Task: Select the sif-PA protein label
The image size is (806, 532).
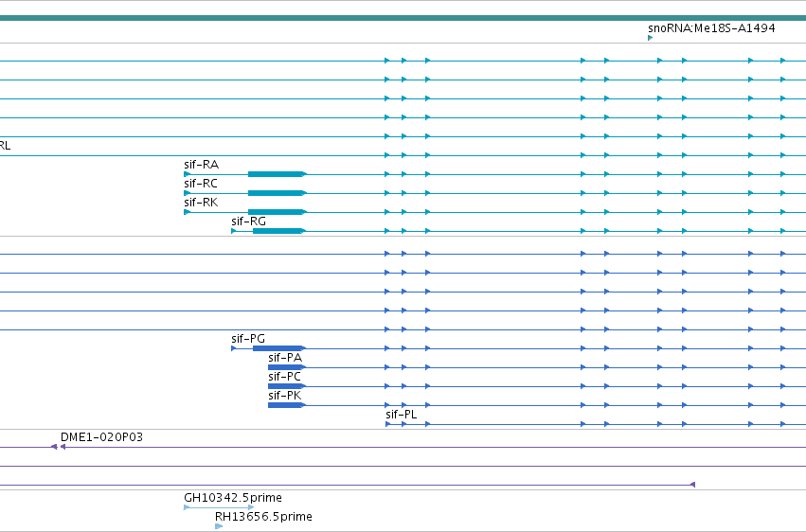Action: [x=285, y=358]
